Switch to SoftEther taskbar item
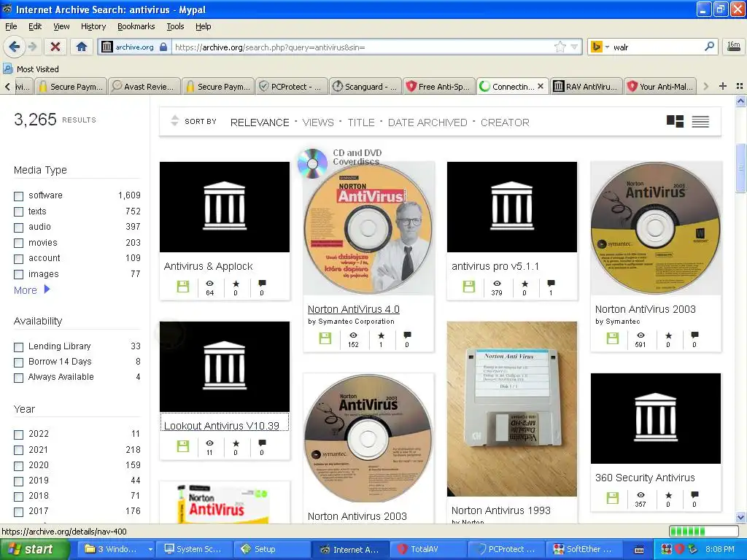Image resolution: width=747 pixels, height=560 pixels. [584, 549]
